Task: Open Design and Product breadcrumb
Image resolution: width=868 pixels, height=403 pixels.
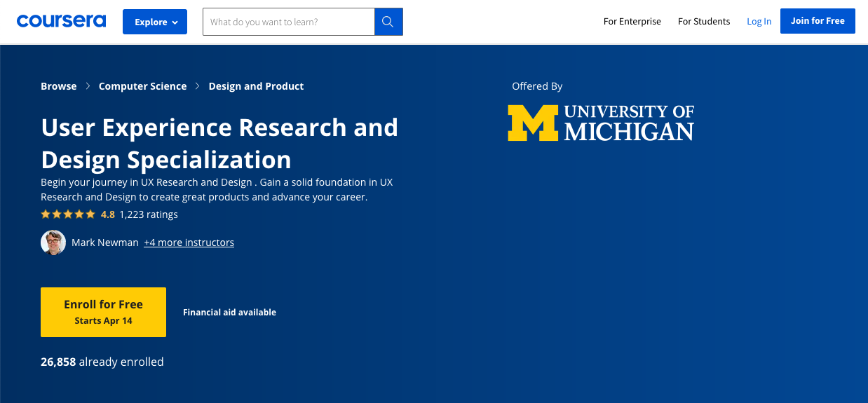Action: coord(256,86)
